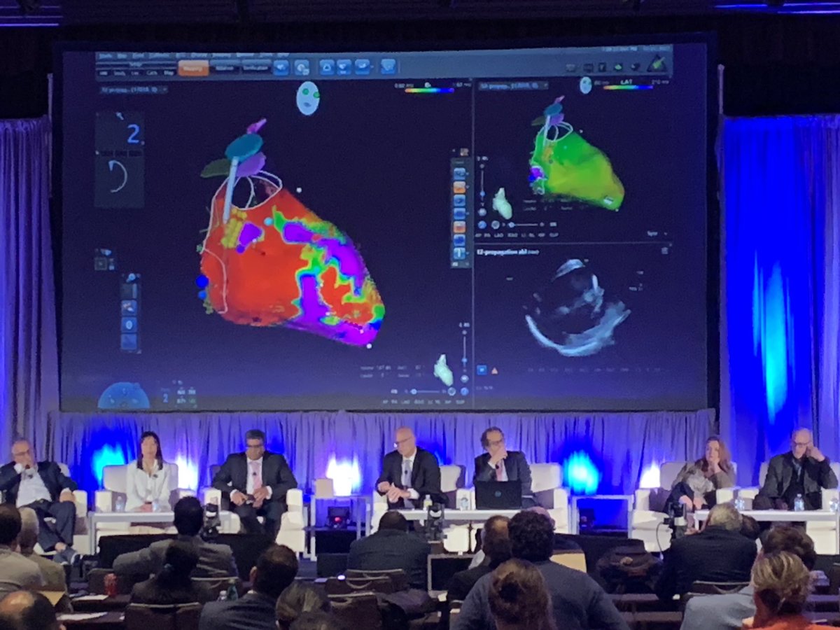This screenshot has width=840, height=630.
Task: Click round blue button beside right map horizontal slider
Action: click(x=482, y=225)
